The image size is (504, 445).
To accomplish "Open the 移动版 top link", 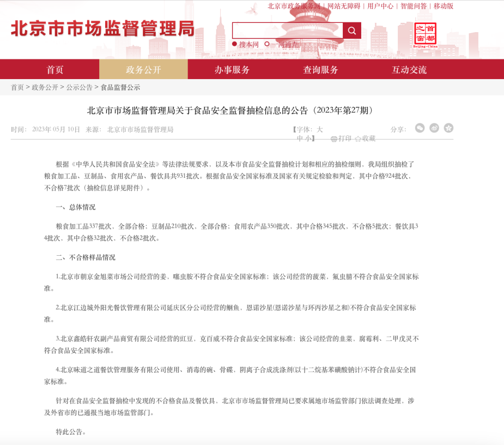I will point(444,6).
